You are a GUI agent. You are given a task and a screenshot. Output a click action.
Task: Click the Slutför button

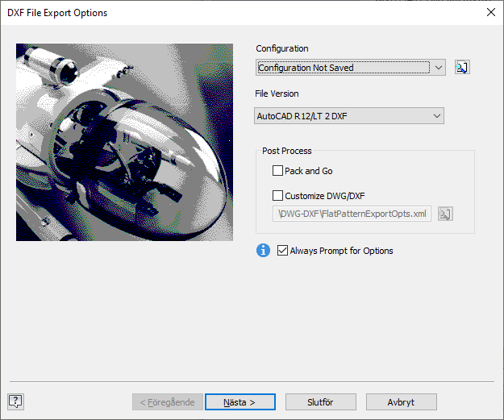tap(320, 401)
